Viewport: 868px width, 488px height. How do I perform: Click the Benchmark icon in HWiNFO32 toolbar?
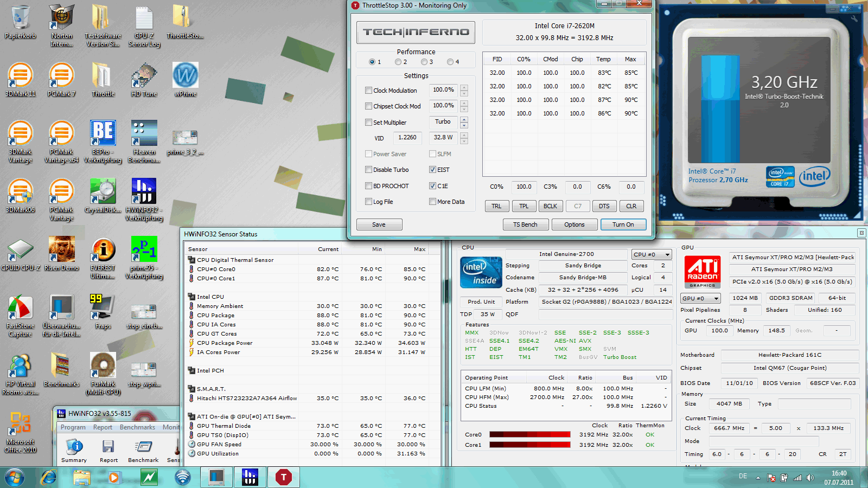tap(143, 451)
